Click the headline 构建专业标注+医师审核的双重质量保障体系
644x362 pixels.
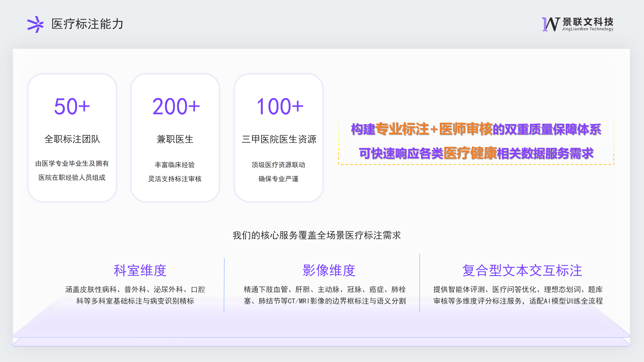click(x=476, y=129)
